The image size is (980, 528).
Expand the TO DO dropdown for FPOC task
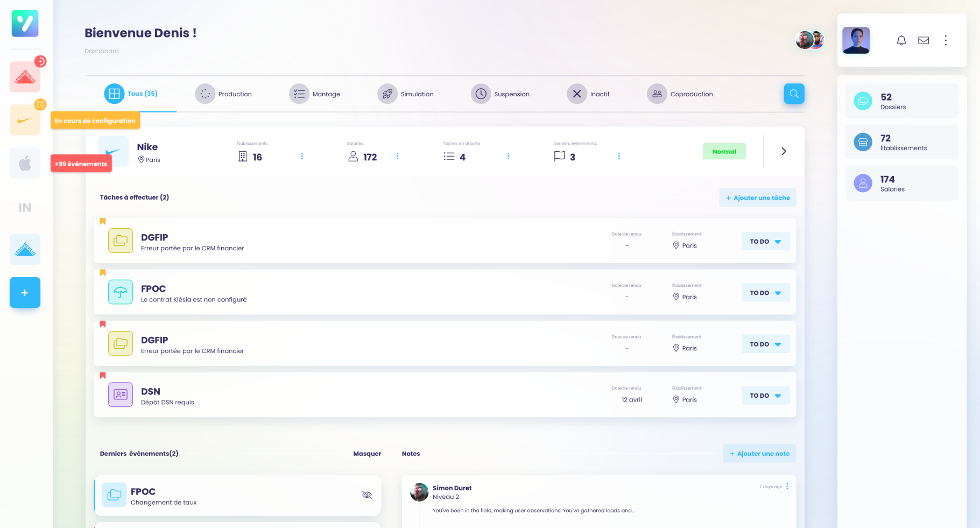click(765, 293)
